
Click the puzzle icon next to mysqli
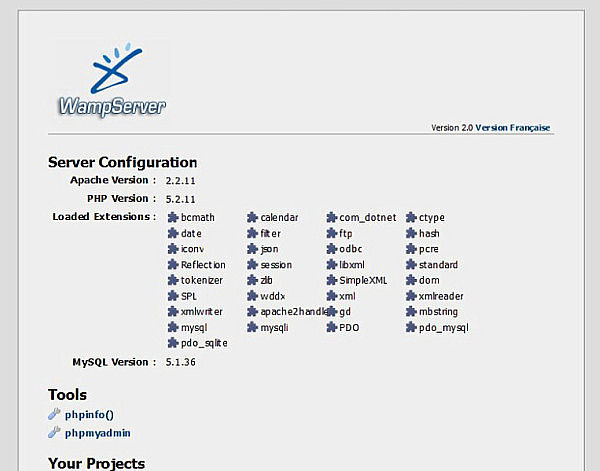point(252,328)
